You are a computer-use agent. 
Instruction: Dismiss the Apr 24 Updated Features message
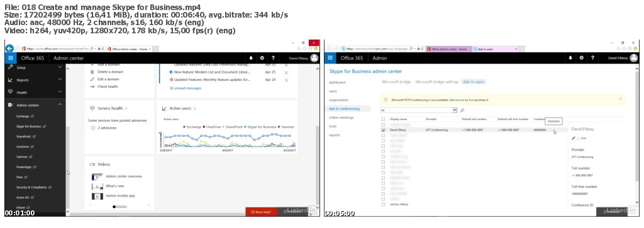coord(286,80)
